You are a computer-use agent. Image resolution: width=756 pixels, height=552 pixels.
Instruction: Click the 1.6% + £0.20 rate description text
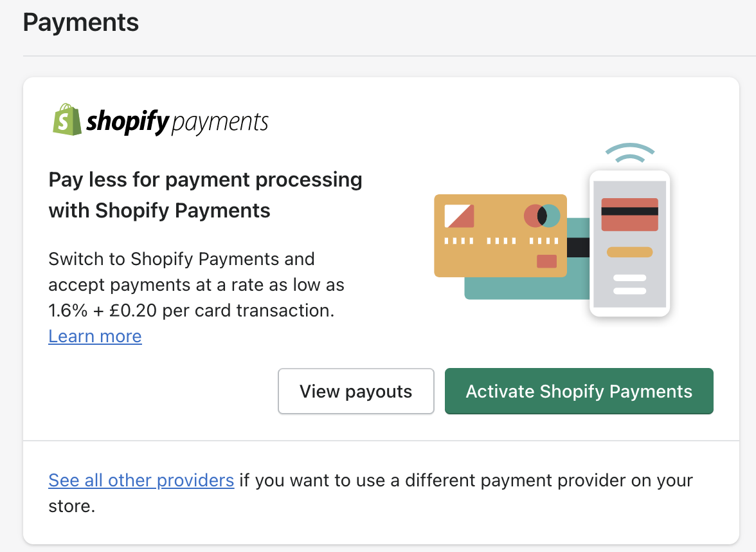click(x=191, y=311)
